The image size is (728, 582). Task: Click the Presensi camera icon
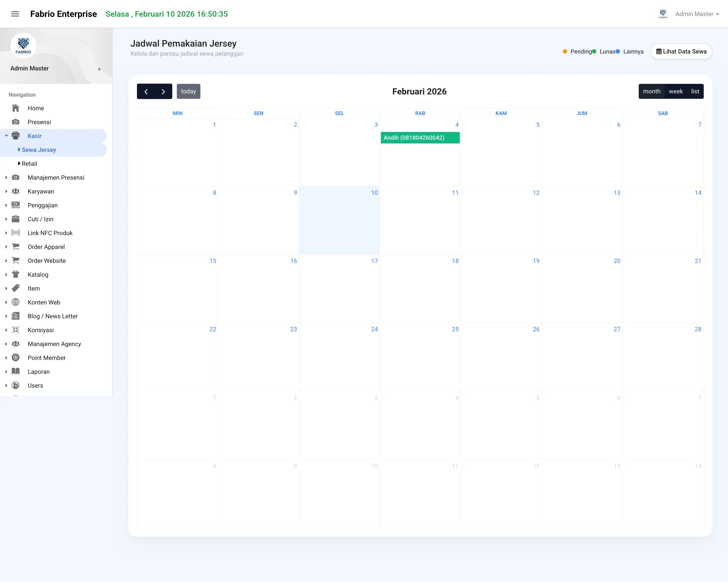tap(16, 122)
